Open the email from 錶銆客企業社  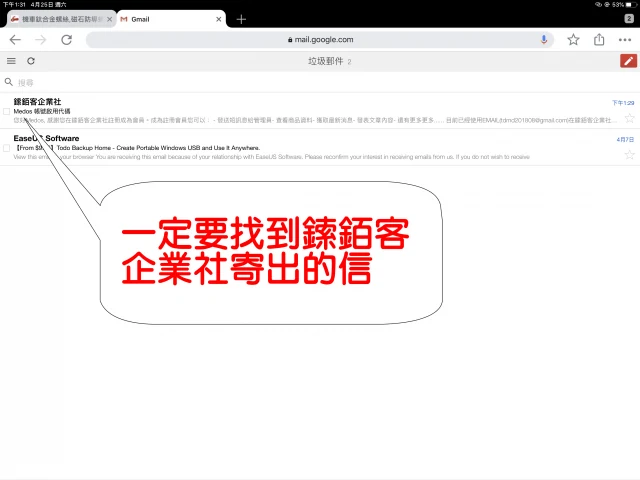(320, 111)
